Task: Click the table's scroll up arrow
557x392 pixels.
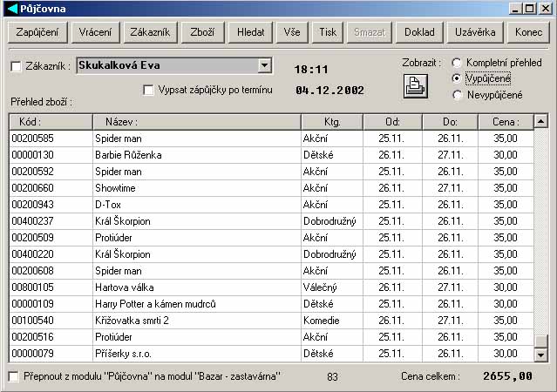Action: [x=540, y=122]
